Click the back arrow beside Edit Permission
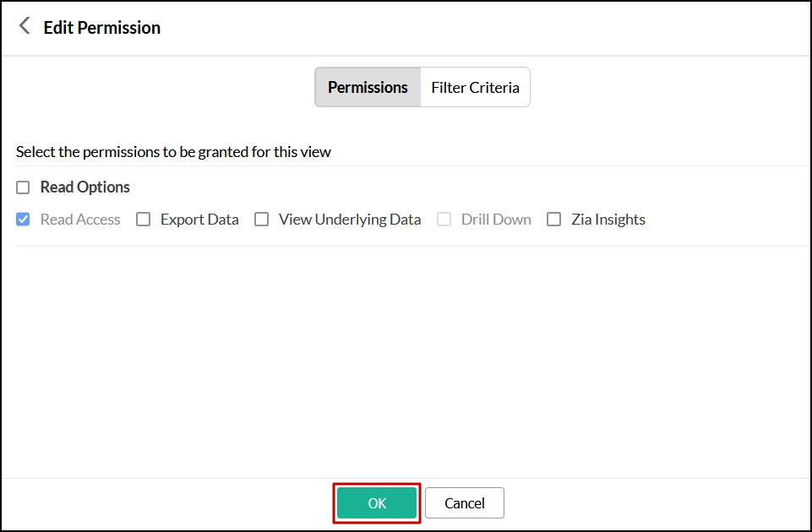Screen dimensions: 812x532 point(25,27)
